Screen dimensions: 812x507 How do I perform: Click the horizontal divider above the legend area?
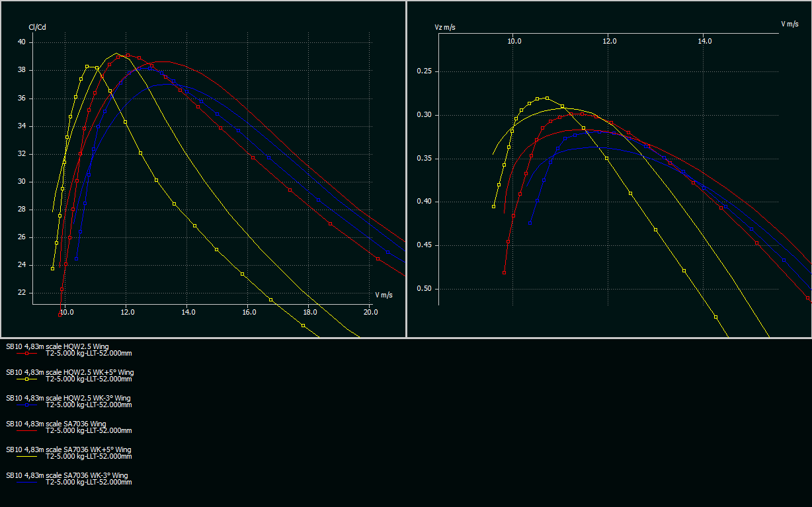[x=406, y=338]
